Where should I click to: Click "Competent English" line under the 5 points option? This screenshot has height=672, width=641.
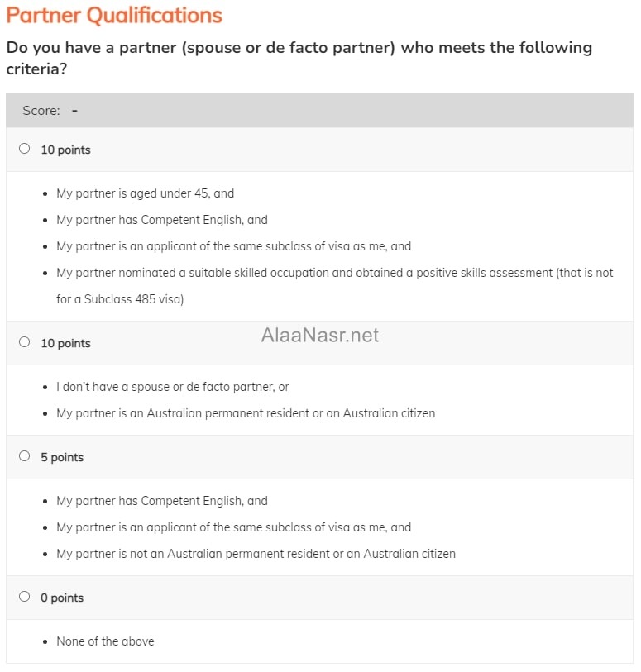tap(161, 500)
